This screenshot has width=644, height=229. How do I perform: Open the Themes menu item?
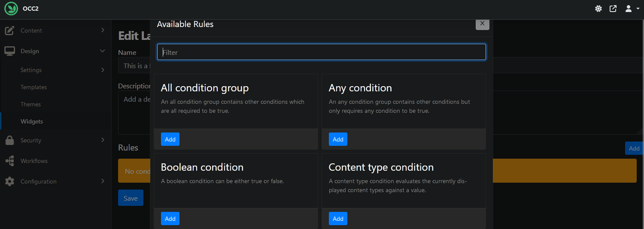click(30, 104)
